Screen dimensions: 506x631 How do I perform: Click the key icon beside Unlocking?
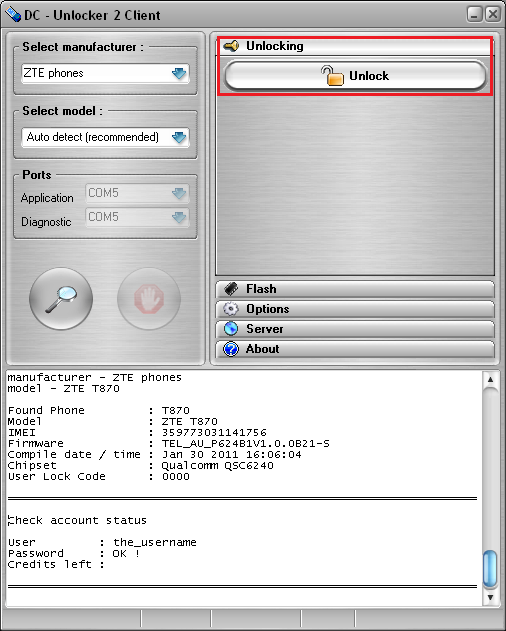[x=231, y=46]
